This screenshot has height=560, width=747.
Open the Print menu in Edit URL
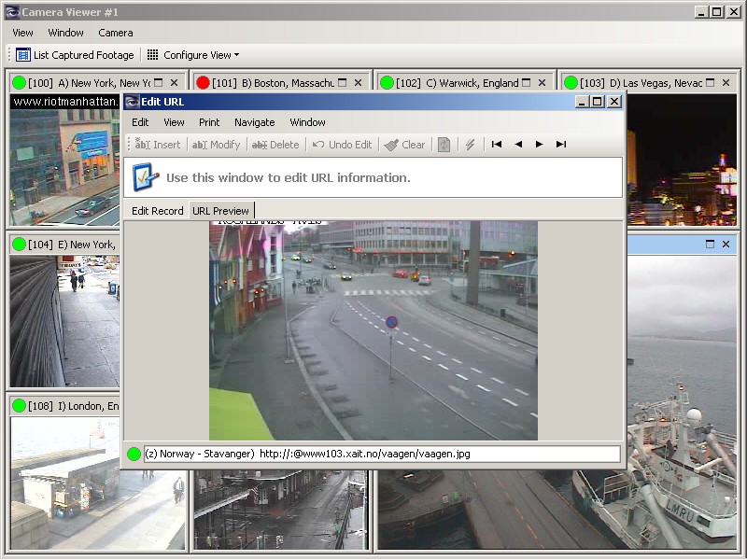point(209,122)
